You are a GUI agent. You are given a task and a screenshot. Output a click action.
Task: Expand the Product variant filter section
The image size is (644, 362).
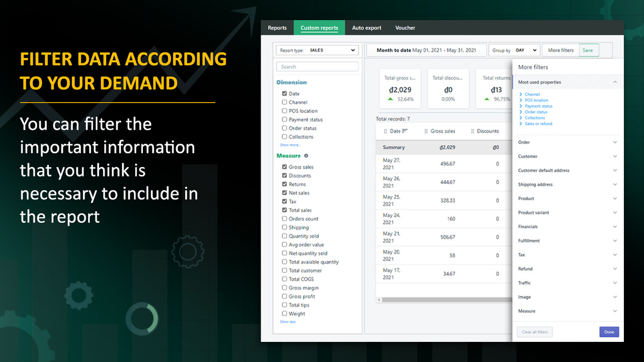click(568, 213)
